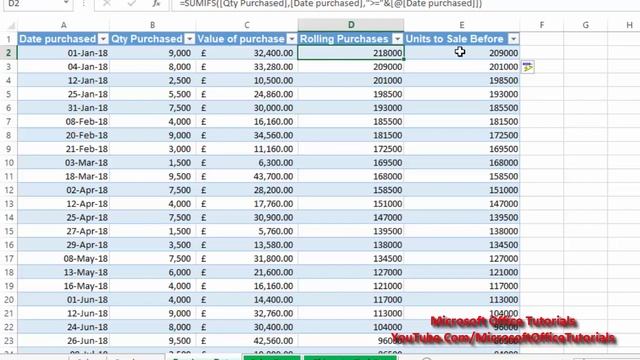Click the Cancel X icon in formula bar

point(107,4)
